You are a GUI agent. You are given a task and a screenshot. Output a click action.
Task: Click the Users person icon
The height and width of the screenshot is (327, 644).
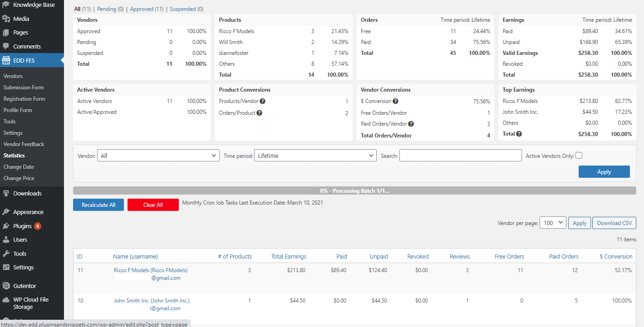tap(6, 239)
